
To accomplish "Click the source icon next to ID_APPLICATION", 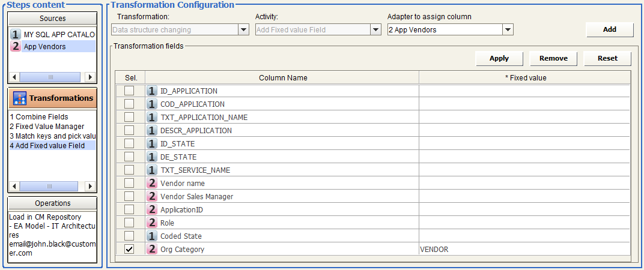I will tap(152, 91).
